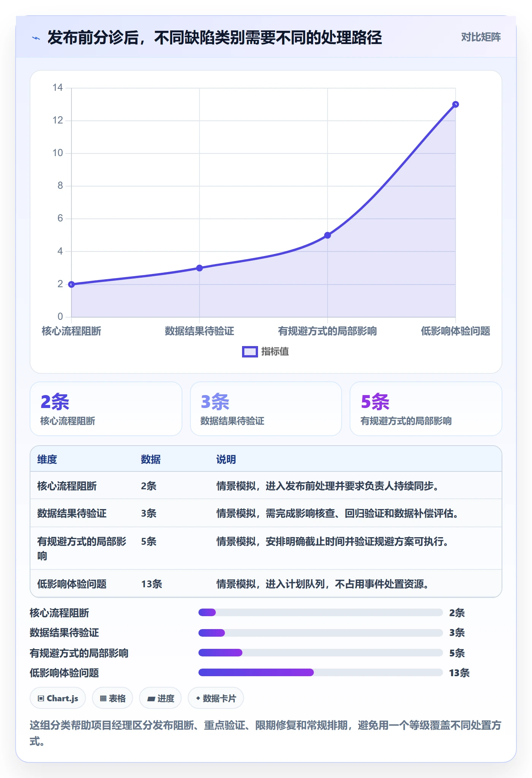Click the footer summary paragraph starting 这组分类帮助

click(x=265, y=733)
